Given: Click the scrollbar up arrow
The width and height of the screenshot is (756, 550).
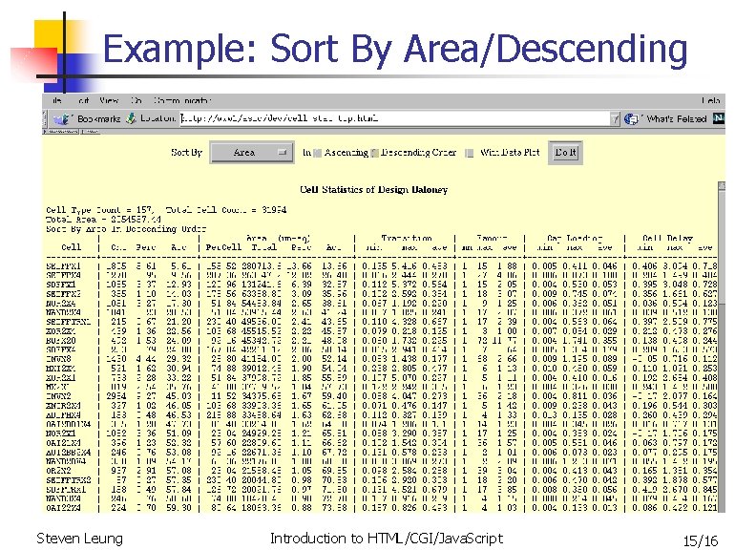Looking at the screenshot, I should point(722,186).
